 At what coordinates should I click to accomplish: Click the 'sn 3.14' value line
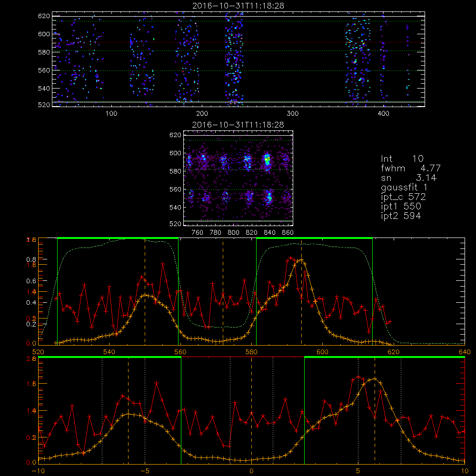(408, 177)
